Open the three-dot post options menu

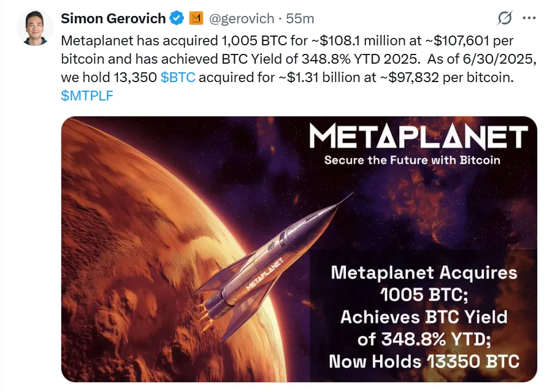coord(530,18)
